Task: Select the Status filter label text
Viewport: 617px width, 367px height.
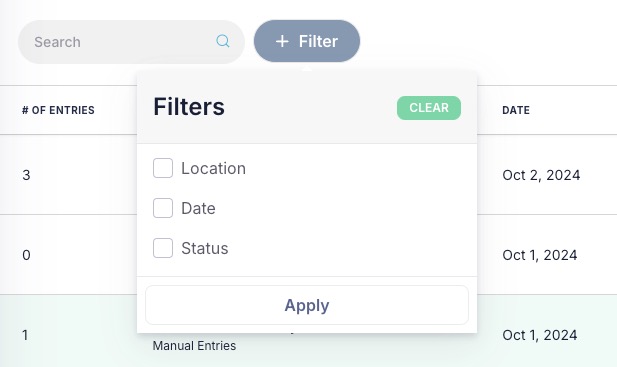Action: [x=205, y=248]
